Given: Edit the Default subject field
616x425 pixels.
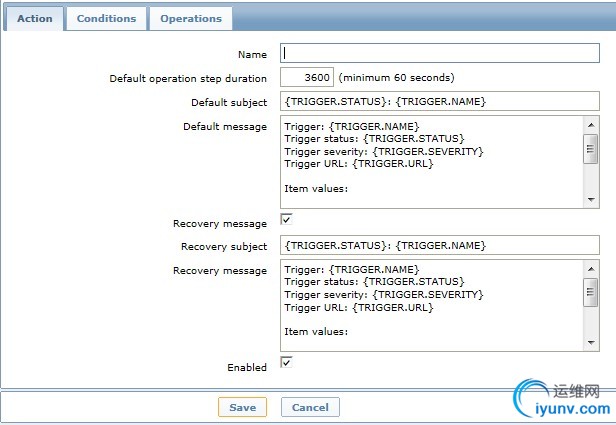Looking at the screenshot, I should [x=440, y=101].
